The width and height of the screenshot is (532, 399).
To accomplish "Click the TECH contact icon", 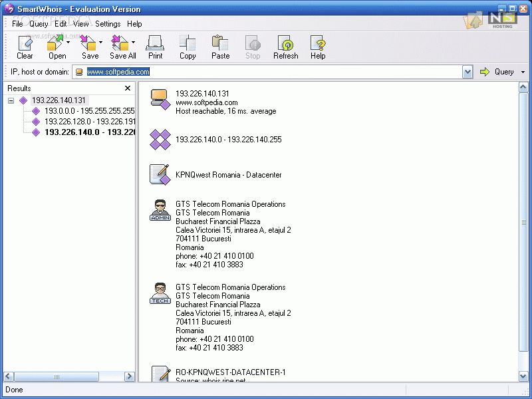I will (x=160, y=293).
